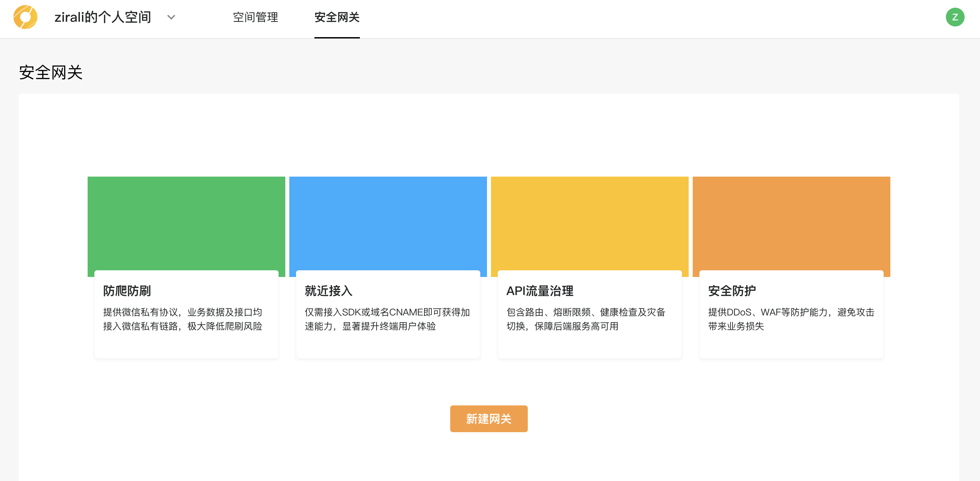Screen dimensions: 980x481
Task: Click the SDK或域名CNAME description text
Action: [387, 319]
